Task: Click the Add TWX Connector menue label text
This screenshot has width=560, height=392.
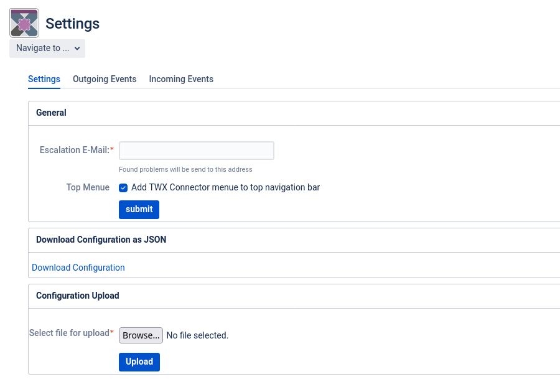Action: tap(225, 187)
